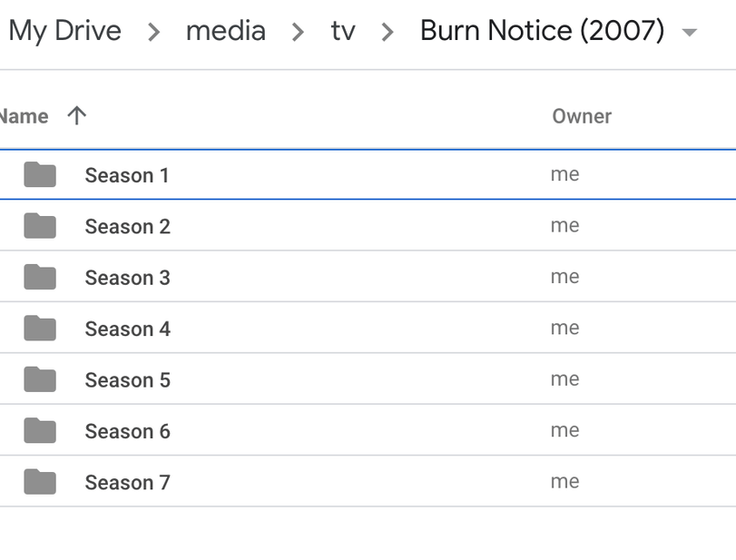736x560 pixels.
Task: Click the Season 4 folder icon
Action: pos(40,328)
